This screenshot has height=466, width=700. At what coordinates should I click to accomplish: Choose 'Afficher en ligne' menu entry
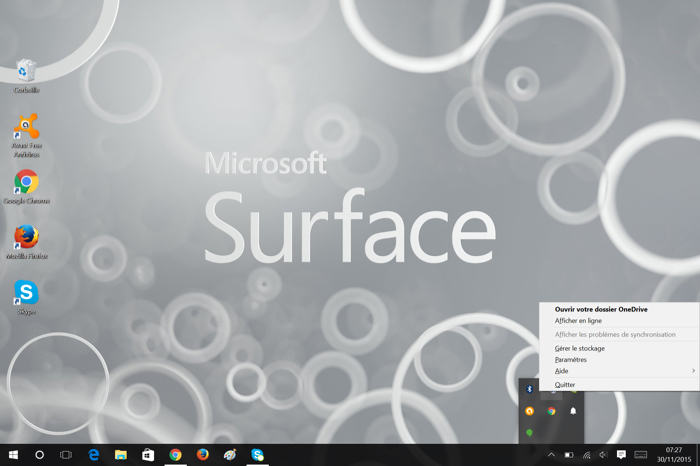(x=579, y=321)
